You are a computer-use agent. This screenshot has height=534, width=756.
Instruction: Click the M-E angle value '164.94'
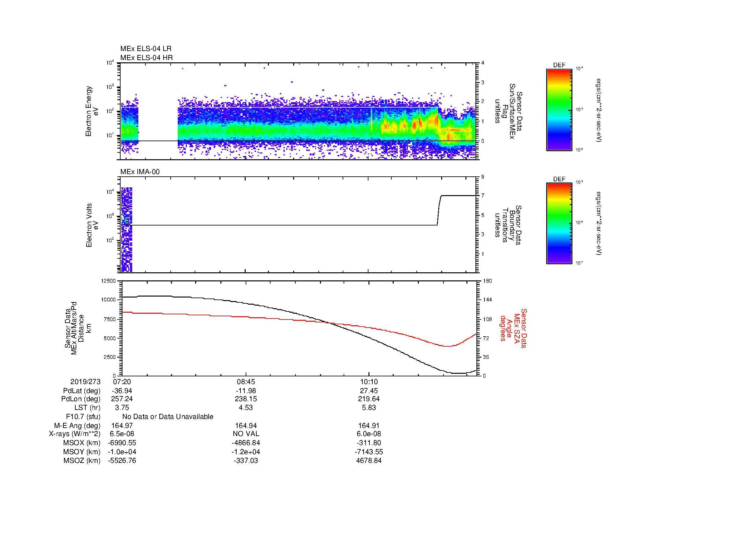coord(246,426)
